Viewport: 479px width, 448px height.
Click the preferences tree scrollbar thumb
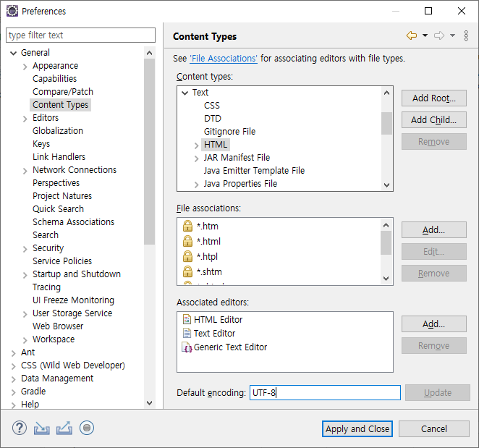[149, 151]
